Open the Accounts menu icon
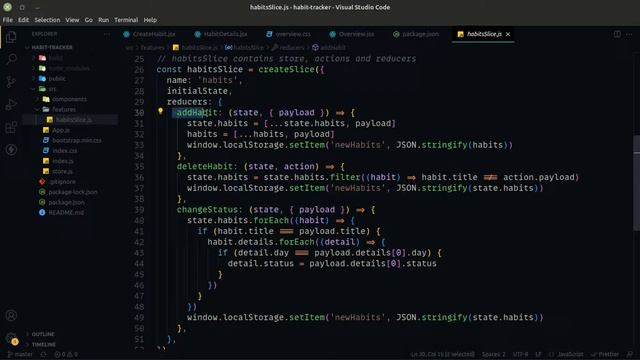Screen dimensions: 640x360 [x=11, y=315]
